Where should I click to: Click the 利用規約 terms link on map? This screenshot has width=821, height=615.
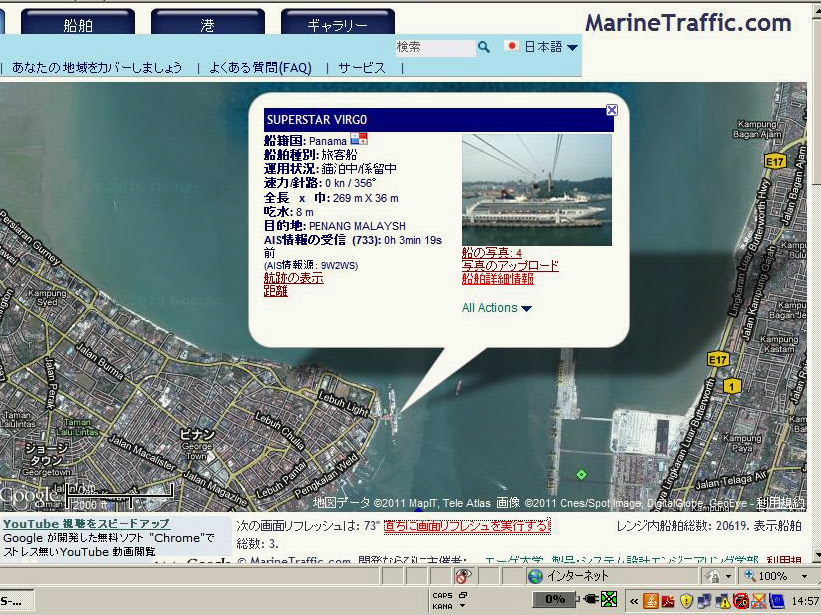pos(781,504)
